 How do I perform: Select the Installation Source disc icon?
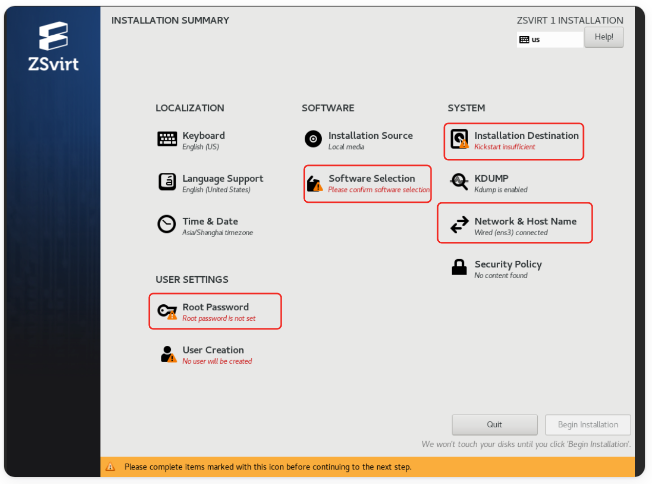313,139
